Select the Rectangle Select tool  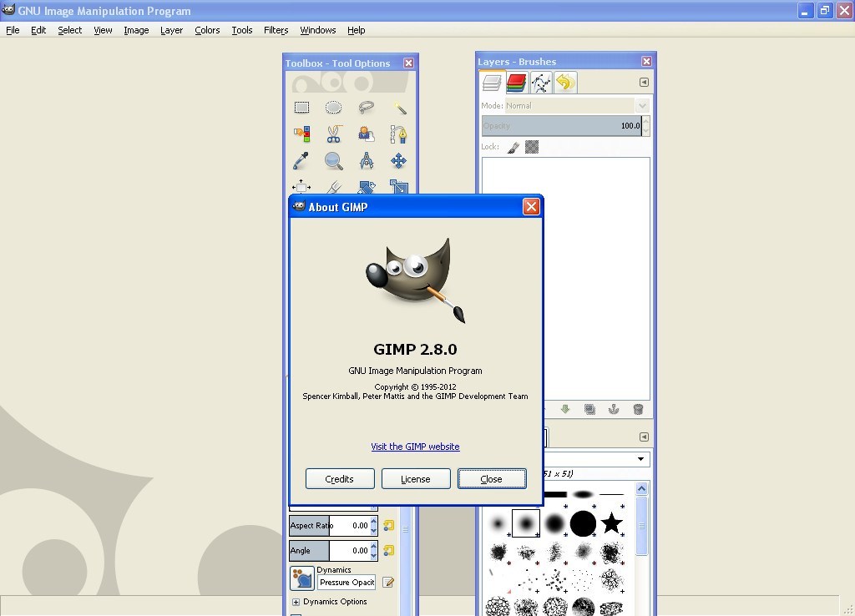click(302, 108)
